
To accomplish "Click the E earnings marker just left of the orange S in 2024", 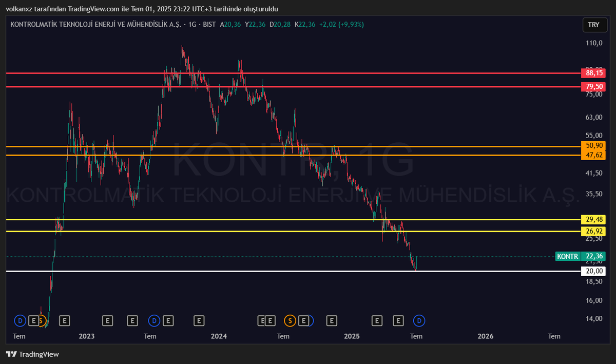I will pyautogui.click(x=270, y=321).
